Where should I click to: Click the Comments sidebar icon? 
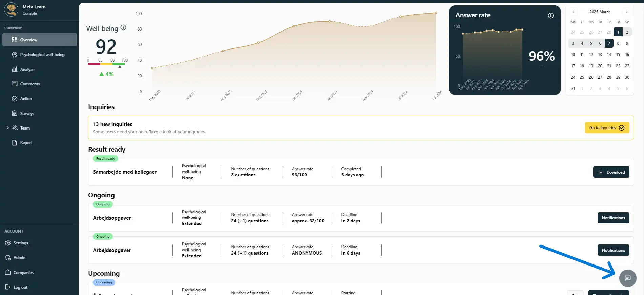[x=15, y=84]
